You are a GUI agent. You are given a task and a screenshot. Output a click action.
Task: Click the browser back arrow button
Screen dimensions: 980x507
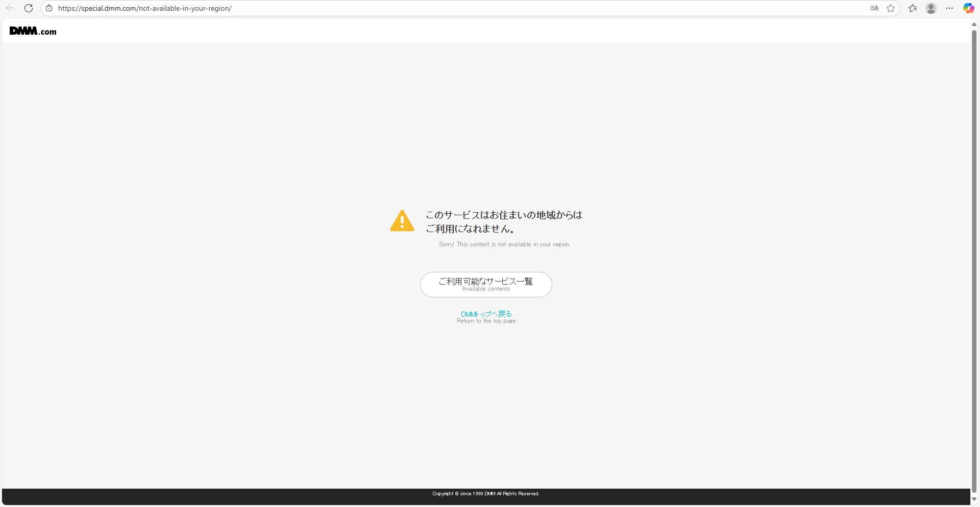(x=10, y=8)
